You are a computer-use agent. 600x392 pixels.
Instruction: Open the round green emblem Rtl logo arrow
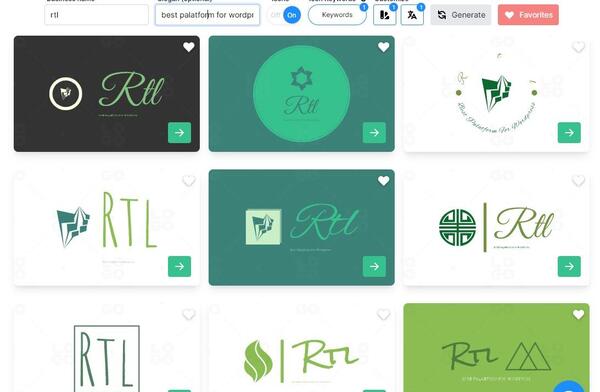click(x=569, y=266)
